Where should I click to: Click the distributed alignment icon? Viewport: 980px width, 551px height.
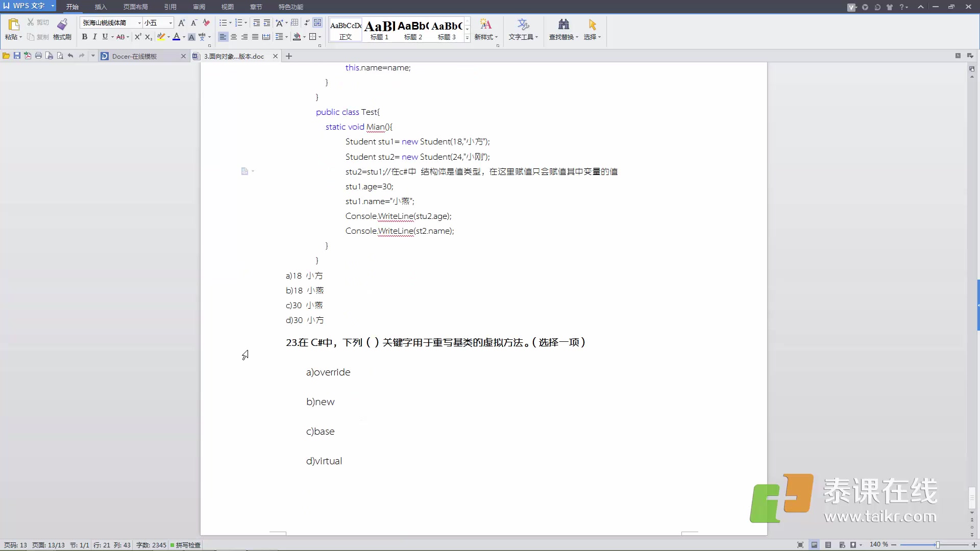tap(266, 37)
